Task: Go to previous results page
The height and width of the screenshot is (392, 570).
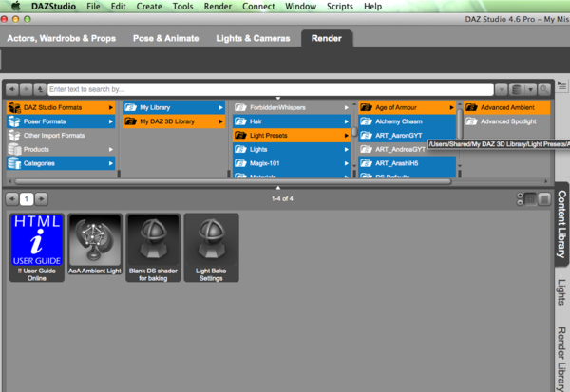Action: 12,198
